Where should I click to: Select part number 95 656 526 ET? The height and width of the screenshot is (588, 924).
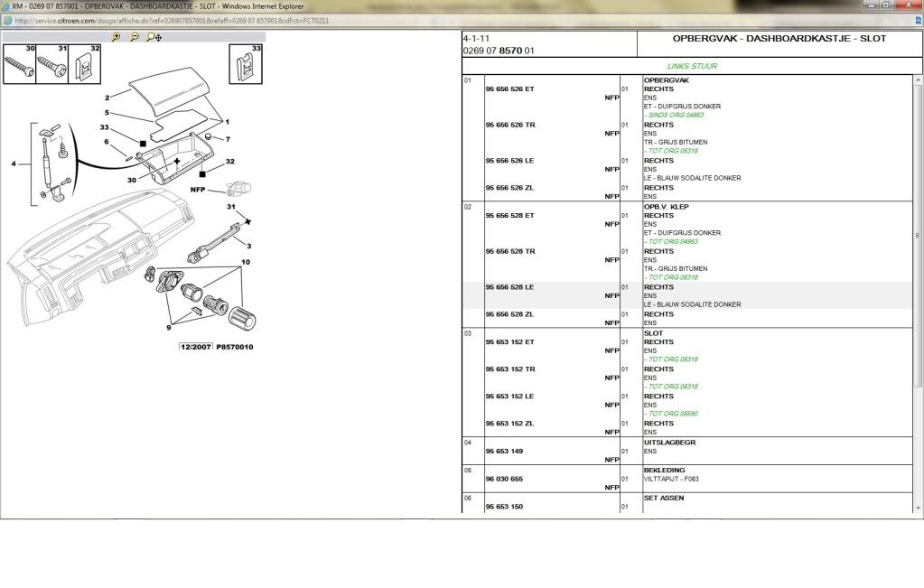(x=509, y=89)
